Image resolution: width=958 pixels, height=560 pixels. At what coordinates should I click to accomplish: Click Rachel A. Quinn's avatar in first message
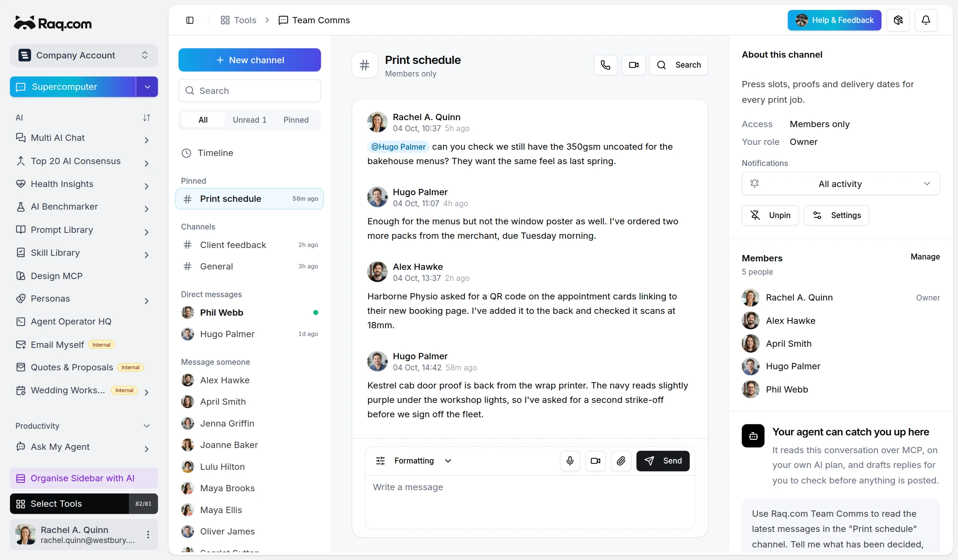377,122
